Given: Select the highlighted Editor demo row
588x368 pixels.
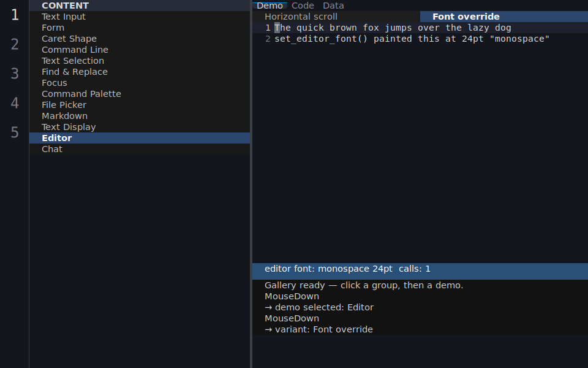Looking at the screenshot, I should (x=140, y=138).
